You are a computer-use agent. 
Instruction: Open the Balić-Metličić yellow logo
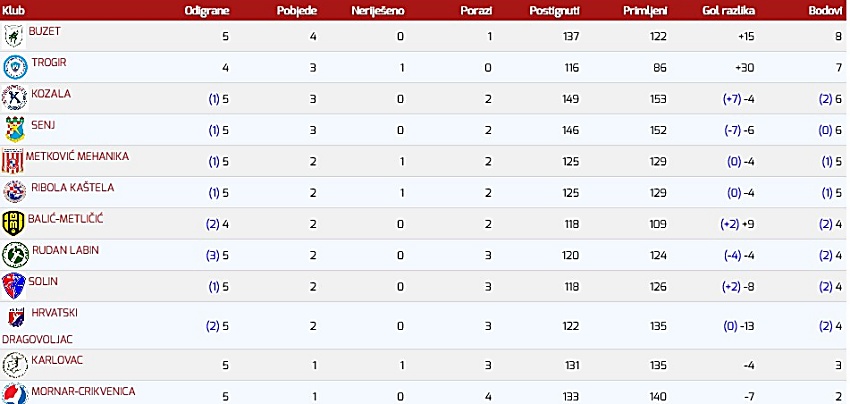tap(13, 223)
